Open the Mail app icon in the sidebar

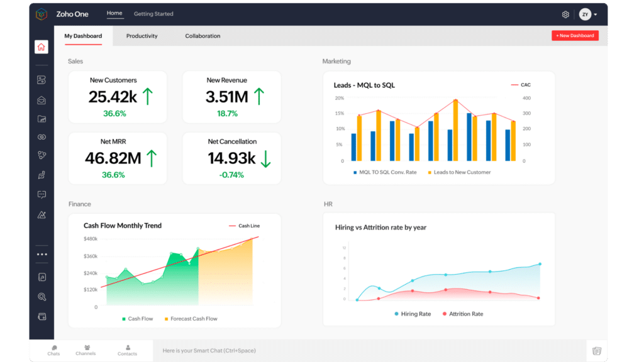[42, 99]
